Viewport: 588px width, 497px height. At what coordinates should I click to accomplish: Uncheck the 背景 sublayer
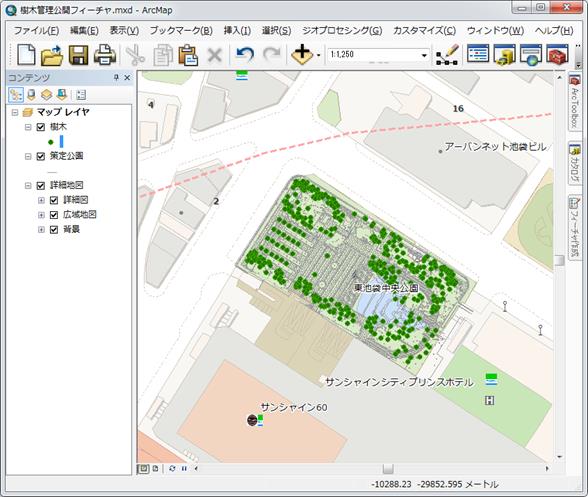pyautogui.click(x=54, y=230)
